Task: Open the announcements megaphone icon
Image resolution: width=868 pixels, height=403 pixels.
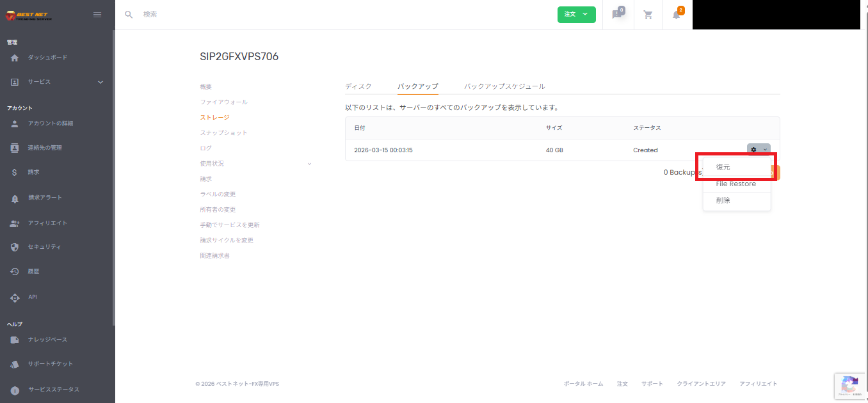Action: (x=617, y=14)
